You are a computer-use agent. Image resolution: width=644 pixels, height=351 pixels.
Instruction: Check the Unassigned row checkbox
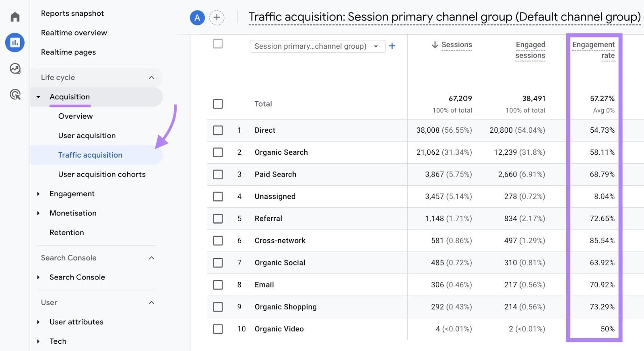coord(218,197)
